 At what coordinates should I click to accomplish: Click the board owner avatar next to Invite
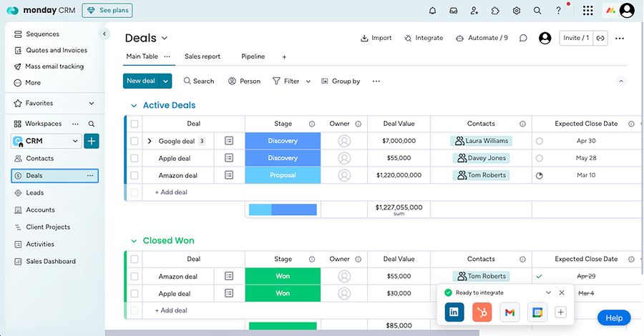(545, 38)
